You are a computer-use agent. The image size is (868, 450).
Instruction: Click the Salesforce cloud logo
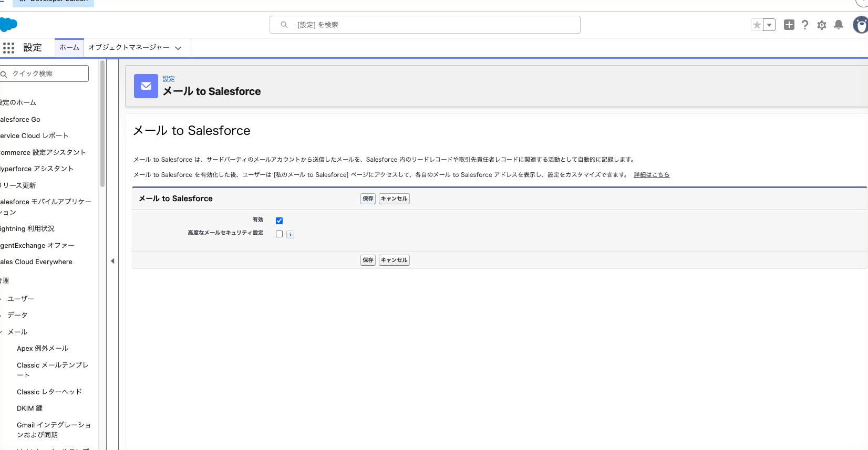coord(8,24)
